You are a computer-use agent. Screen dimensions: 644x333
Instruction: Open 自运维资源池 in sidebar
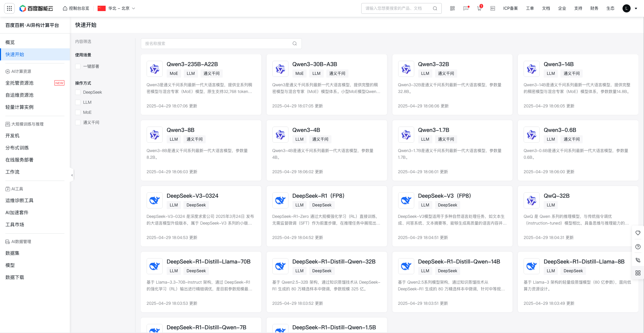point(35,95)
